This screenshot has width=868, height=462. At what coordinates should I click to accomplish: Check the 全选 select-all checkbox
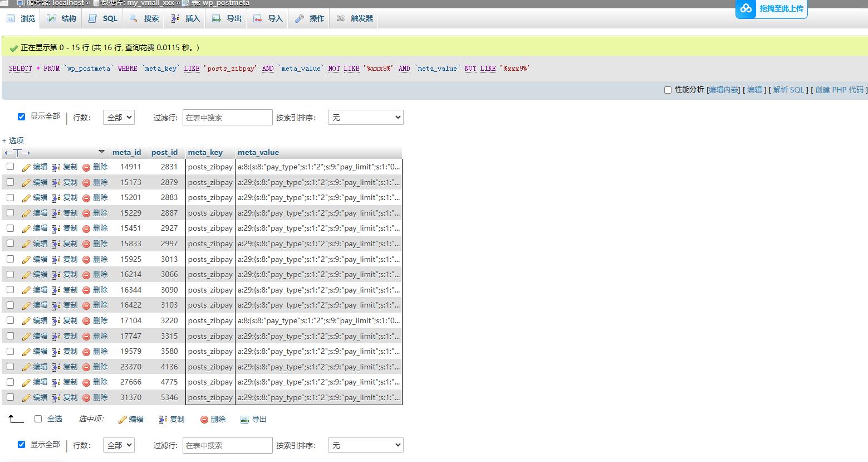pos(38,419)
